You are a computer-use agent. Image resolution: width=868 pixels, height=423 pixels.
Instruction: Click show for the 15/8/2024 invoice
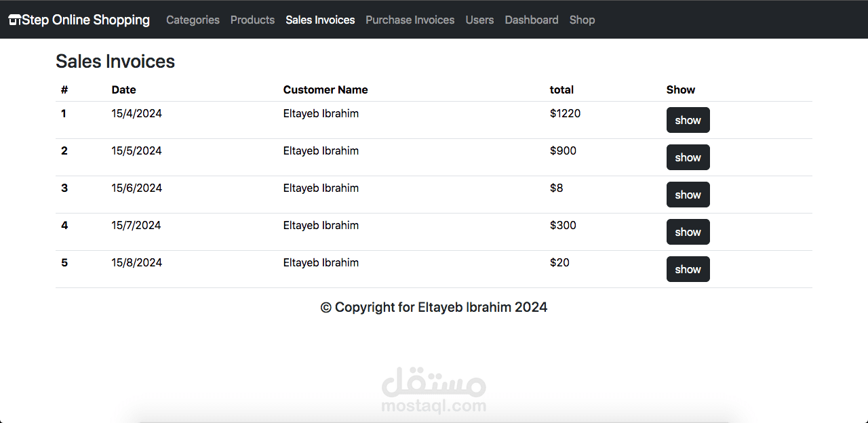tap(688, 269)
